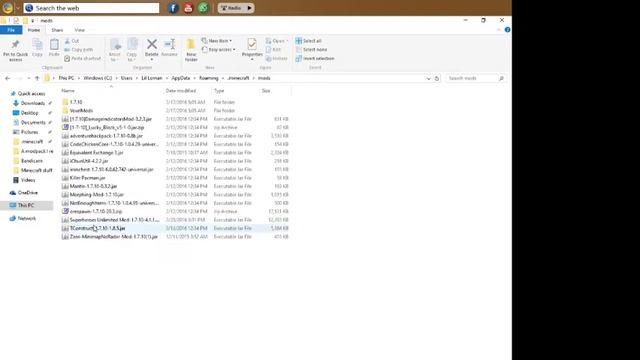
Task: Select the iChunUtil-4.2.2.jar file
Action: coord(175,161)
